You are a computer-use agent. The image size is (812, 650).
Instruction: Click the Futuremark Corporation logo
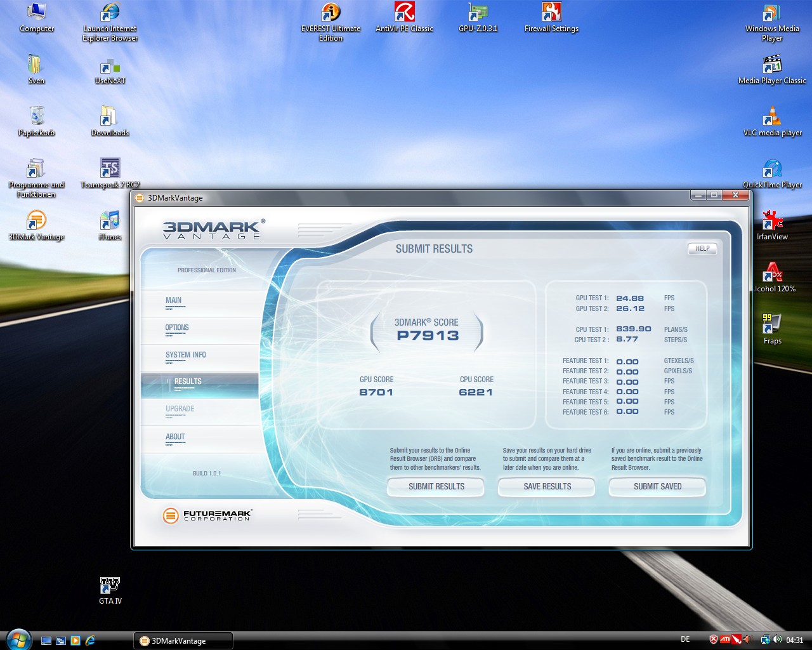[x=207, y=515]
